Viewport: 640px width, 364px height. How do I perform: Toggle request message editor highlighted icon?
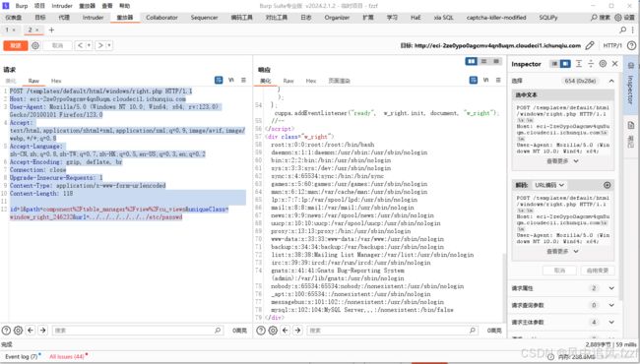click(x=219, y=81)
